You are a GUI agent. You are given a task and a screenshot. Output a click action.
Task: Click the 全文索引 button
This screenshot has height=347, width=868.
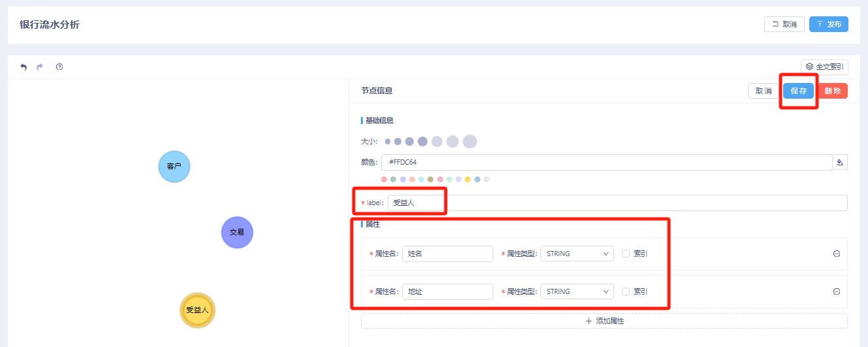[x=824, y=67]
